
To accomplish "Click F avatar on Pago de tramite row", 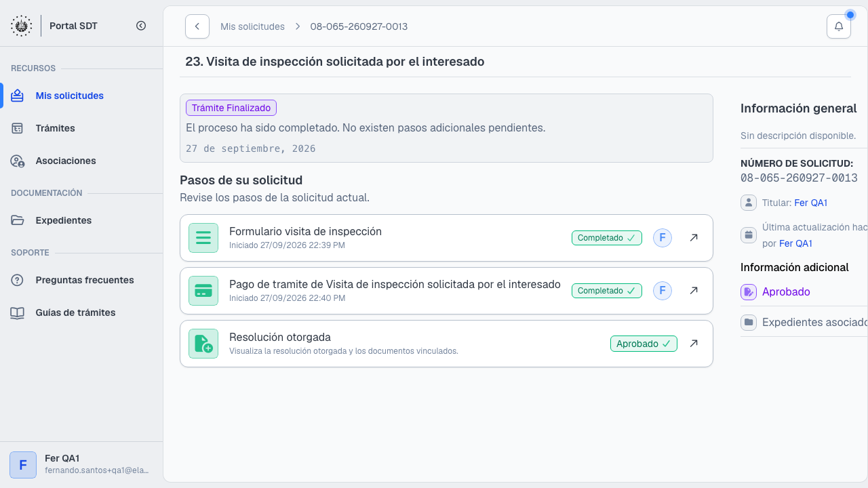I will point(663,291).
